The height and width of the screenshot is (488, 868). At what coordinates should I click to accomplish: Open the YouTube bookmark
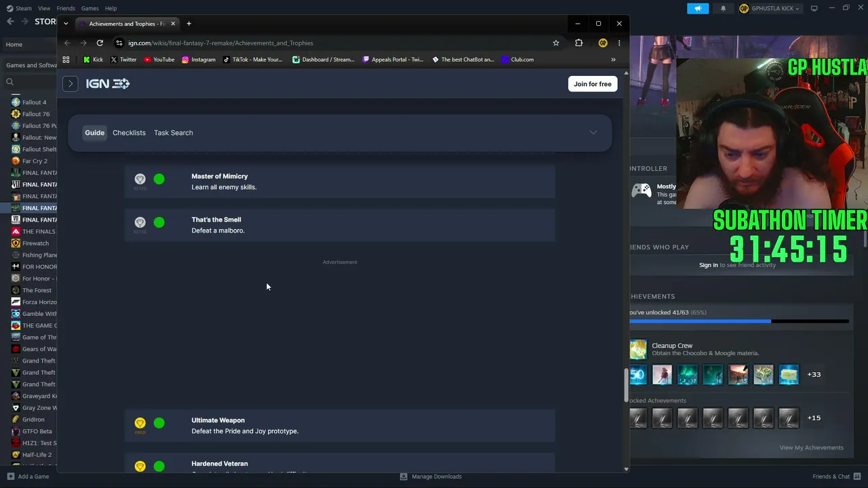pos(159,60)
